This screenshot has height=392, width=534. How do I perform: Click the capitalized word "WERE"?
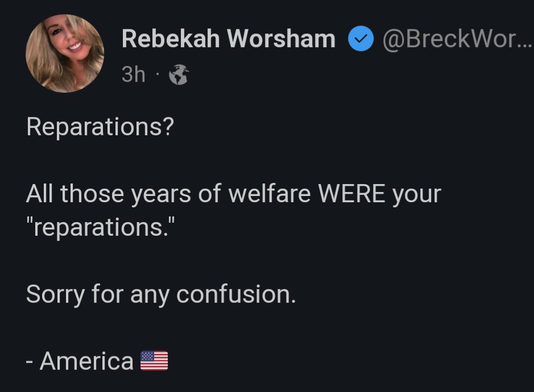pyautogui.click(x=350, y=194)
